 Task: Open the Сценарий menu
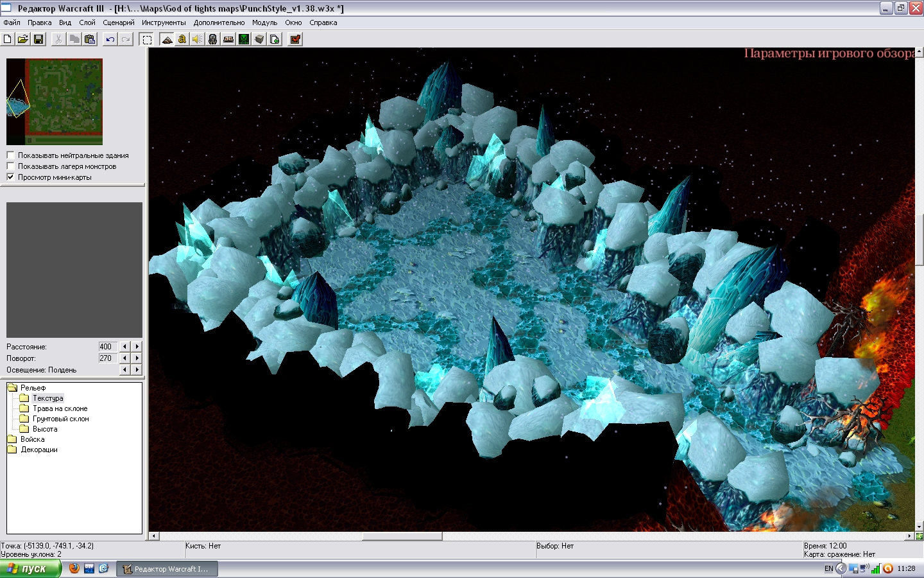coord(119,22)
